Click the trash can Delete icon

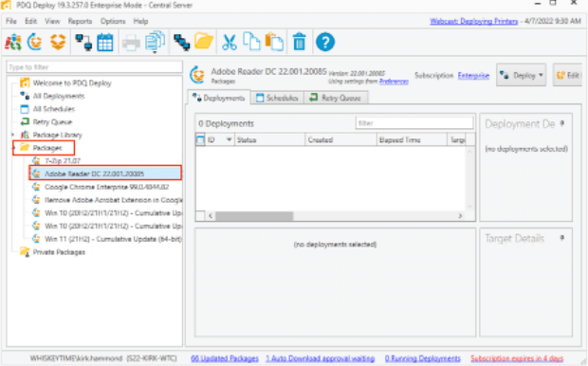(x=300, y=42)
